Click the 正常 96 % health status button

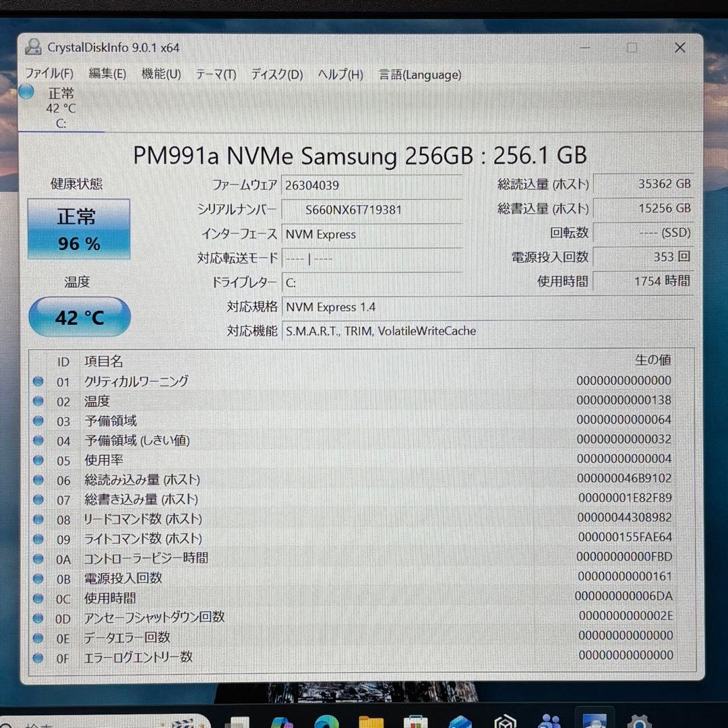pos(79,229)
